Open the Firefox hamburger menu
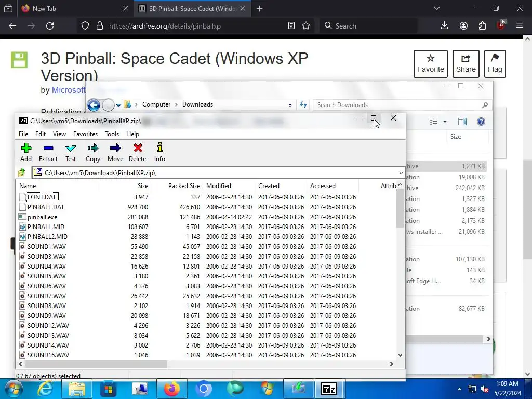Screen dimensions: 532x399 pyautogui.click(x=520, y=26)
